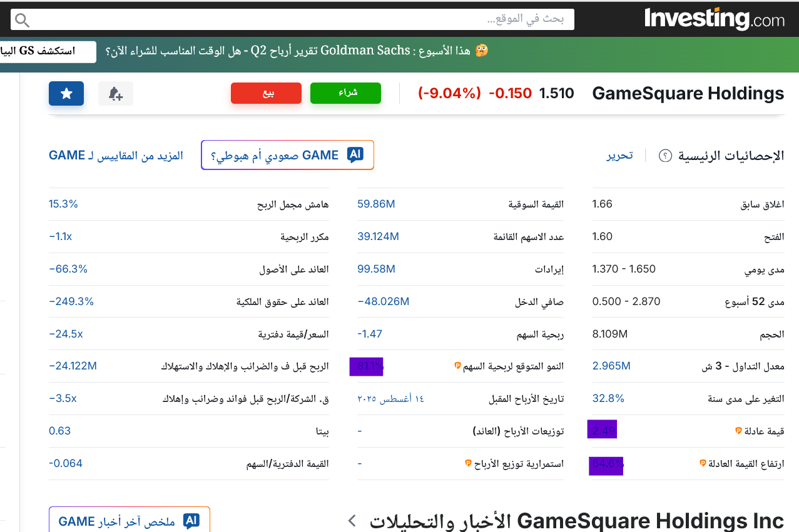Open GAME صعودي أم هبوطي؟ AI button

287,155
